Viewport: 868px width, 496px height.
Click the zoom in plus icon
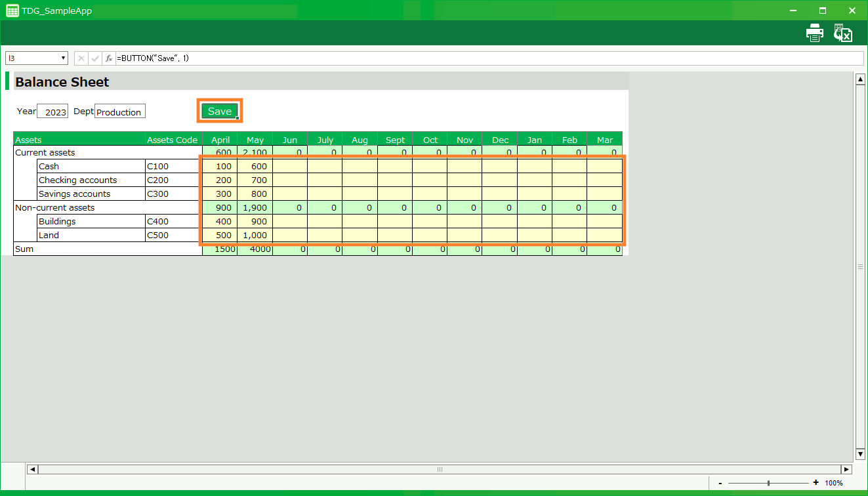(816, 483)
